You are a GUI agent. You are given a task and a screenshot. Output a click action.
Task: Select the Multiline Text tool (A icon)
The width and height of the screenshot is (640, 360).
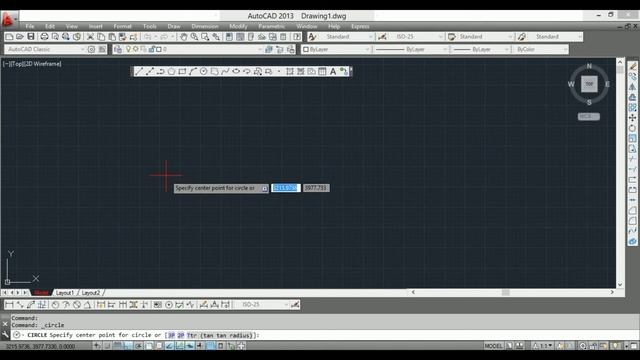coord(333,71)
